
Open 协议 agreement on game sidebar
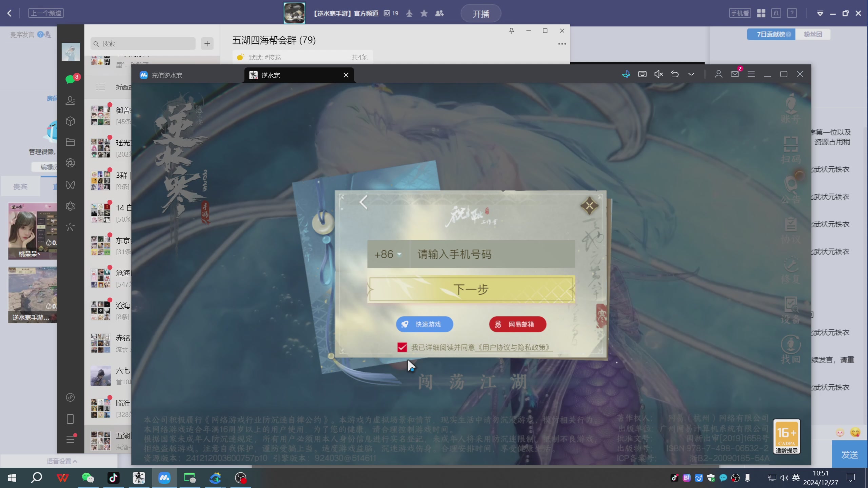[791, 230]
